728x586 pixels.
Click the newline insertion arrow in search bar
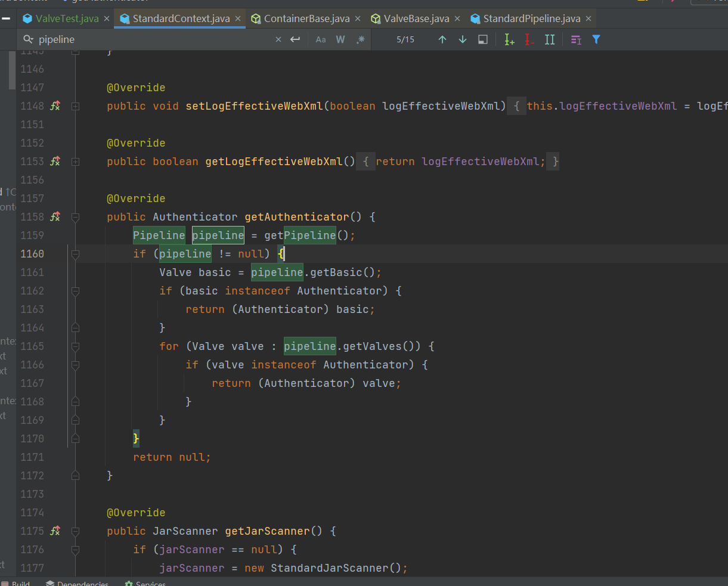pyautogui.click(x=296, y=39)
